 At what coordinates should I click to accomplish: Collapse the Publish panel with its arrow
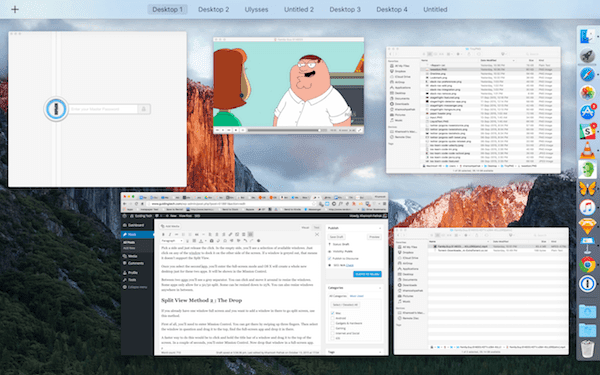[380, 228]
